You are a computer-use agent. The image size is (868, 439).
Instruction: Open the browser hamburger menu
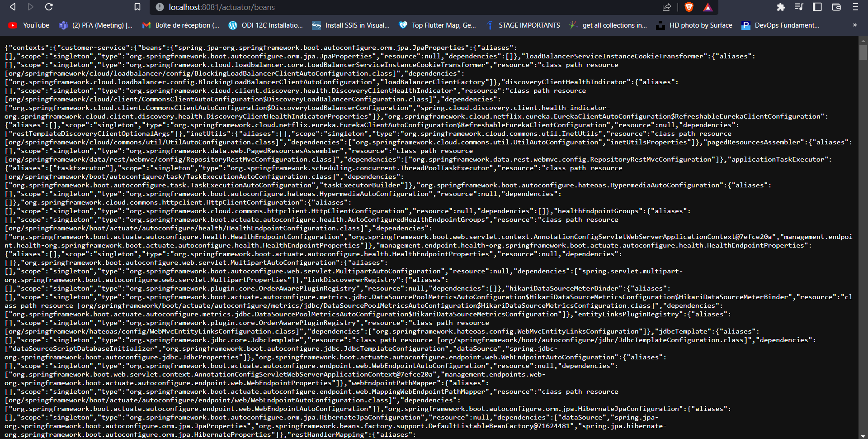point(855,7)
